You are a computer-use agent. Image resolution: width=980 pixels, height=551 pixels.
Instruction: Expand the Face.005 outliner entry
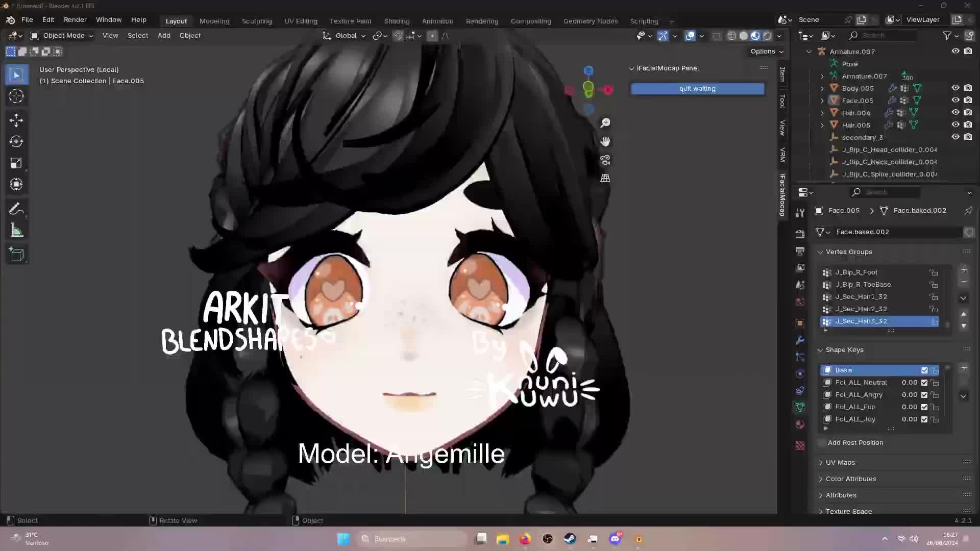(821, 100)
